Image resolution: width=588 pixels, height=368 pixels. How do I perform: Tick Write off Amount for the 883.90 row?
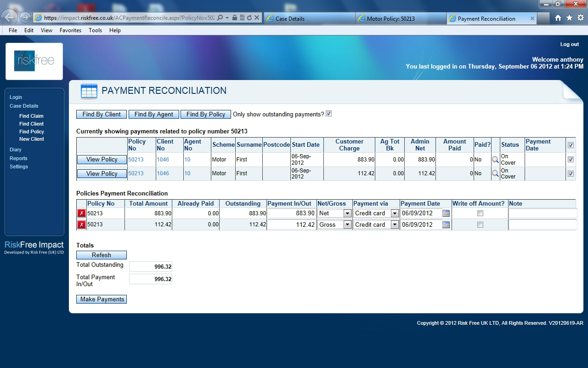pyautogui.click(x=480, y=213)
